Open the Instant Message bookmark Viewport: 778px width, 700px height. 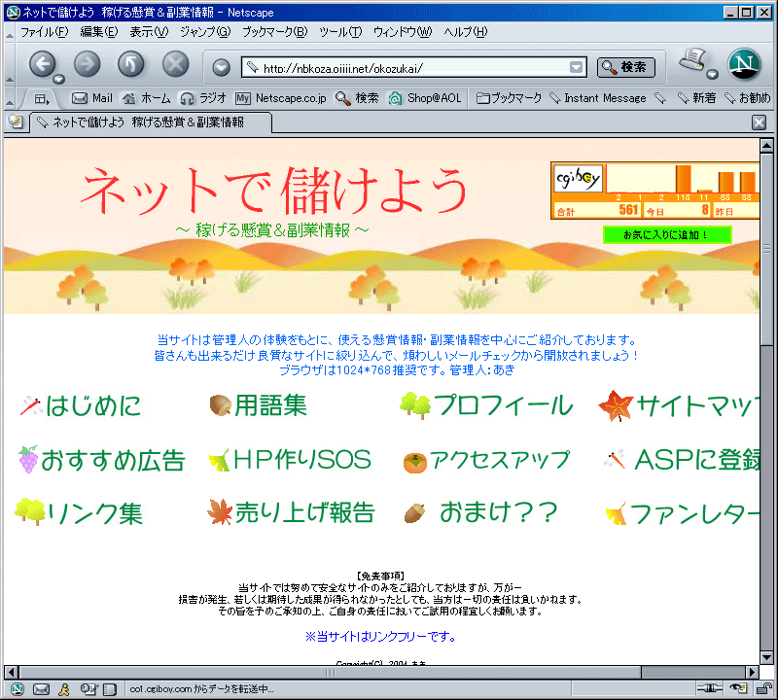[x=598, y=98]
